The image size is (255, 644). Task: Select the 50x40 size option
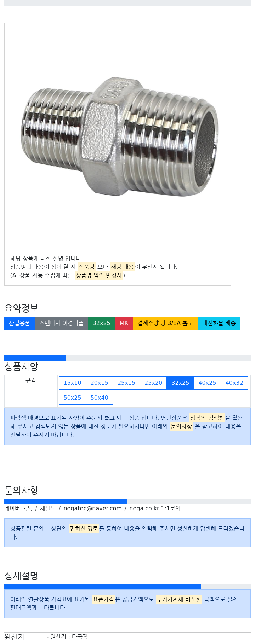pos(100,398)
